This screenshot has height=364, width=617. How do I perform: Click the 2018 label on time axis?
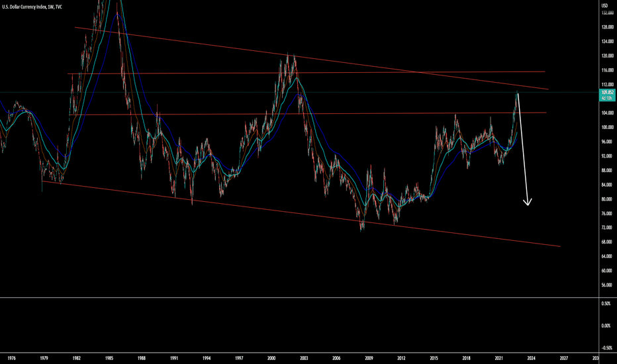click(466, 358)
